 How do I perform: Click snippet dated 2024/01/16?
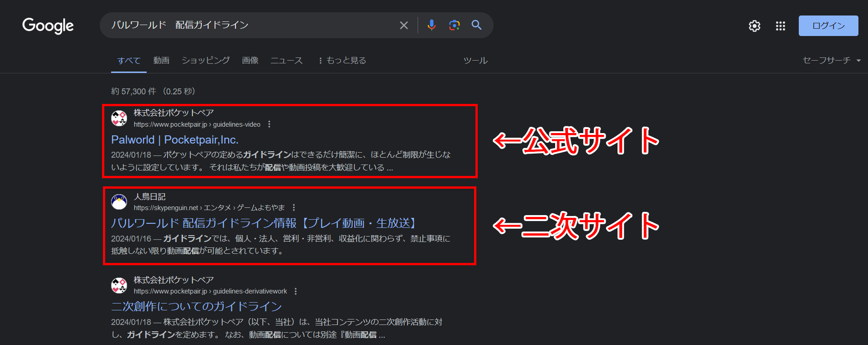(x=281, y=245)
